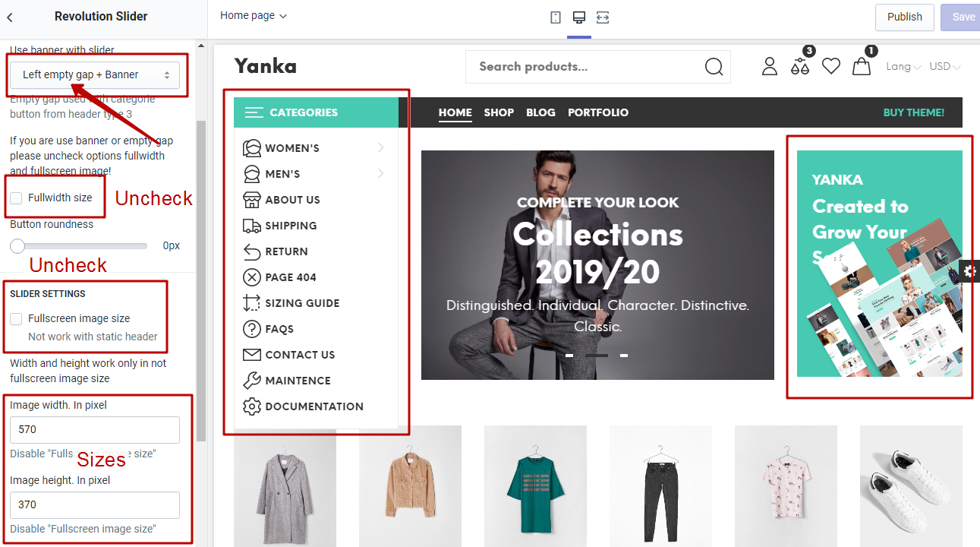This screenshot has height=547, width=980.
Task: Select the mobile preview icon
Action: (x=555, y=16)
